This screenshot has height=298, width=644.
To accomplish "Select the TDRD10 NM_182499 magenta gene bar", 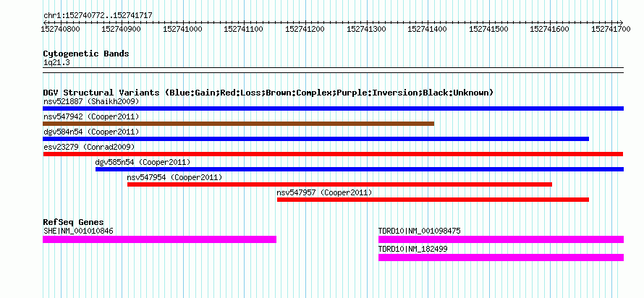I will point(501,257).
